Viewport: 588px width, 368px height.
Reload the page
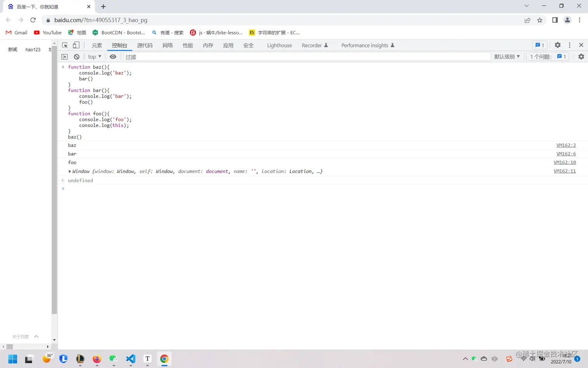coord(33,20)
